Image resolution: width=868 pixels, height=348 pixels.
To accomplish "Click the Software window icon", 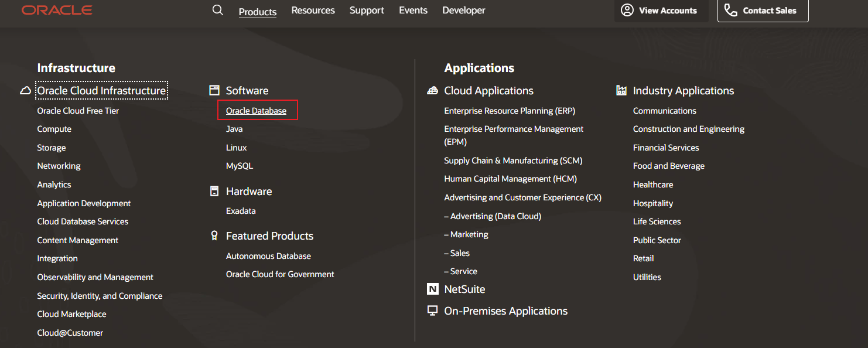I will point(214,90).
